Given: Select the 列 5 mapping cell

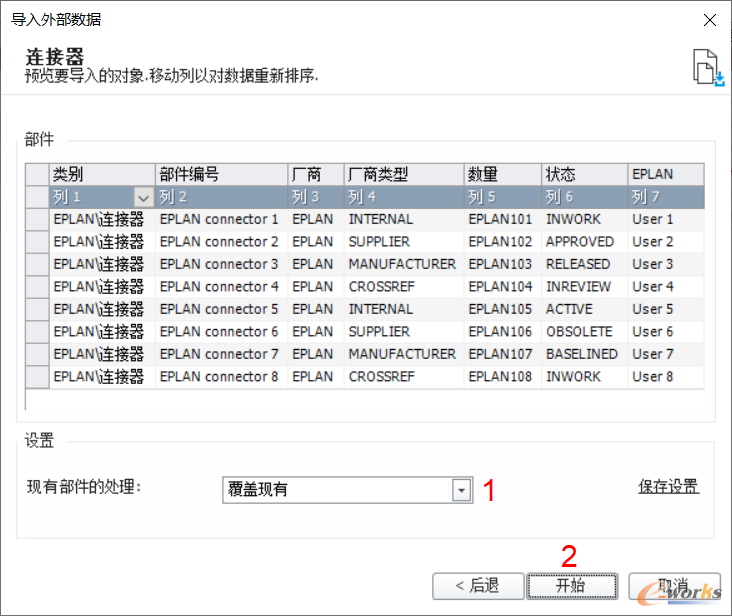Looking at the screenshot, I should (x=503, y=197).
